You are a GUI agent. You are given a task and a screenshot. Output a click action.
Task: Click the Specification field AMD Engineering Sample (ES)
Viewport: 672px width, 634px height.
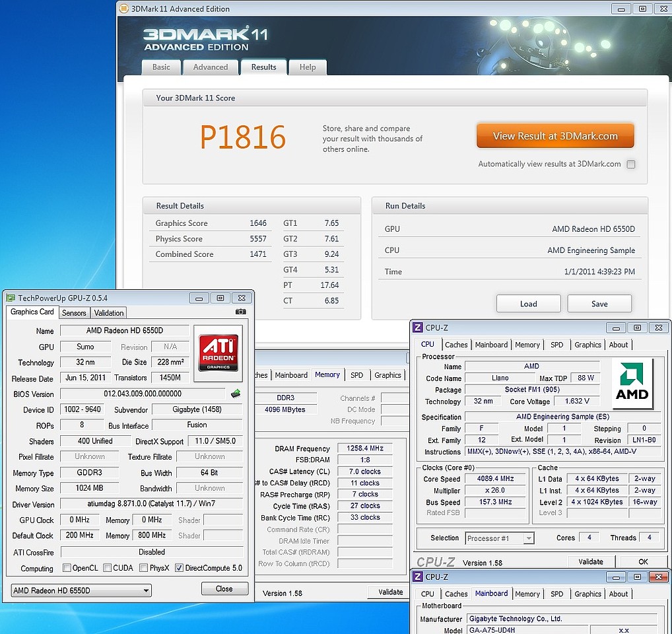562,417
